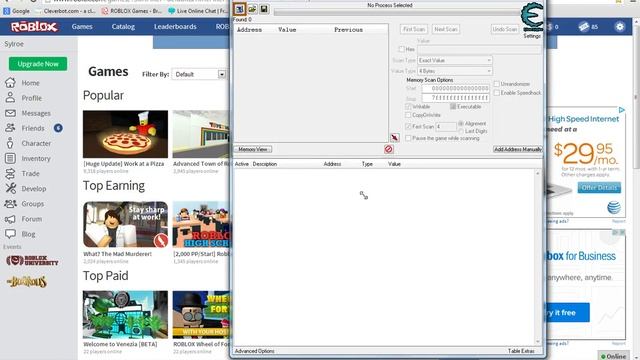Click Undo Scan button
Screen dimensions: 640x360
[x=504, y=29]
